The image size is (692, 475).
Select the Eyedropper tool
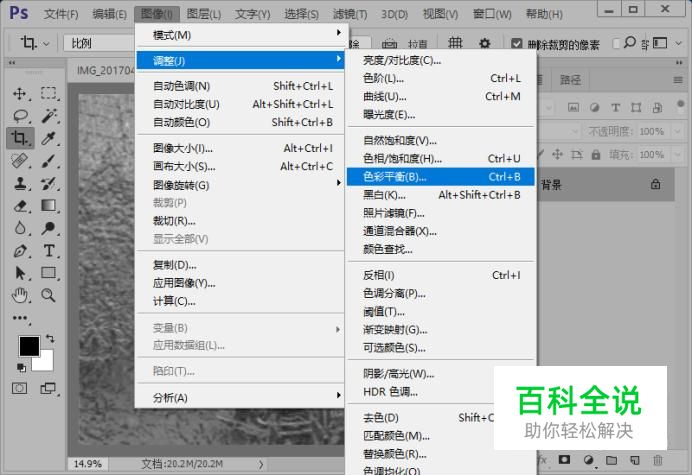click(x=49, y=138)
